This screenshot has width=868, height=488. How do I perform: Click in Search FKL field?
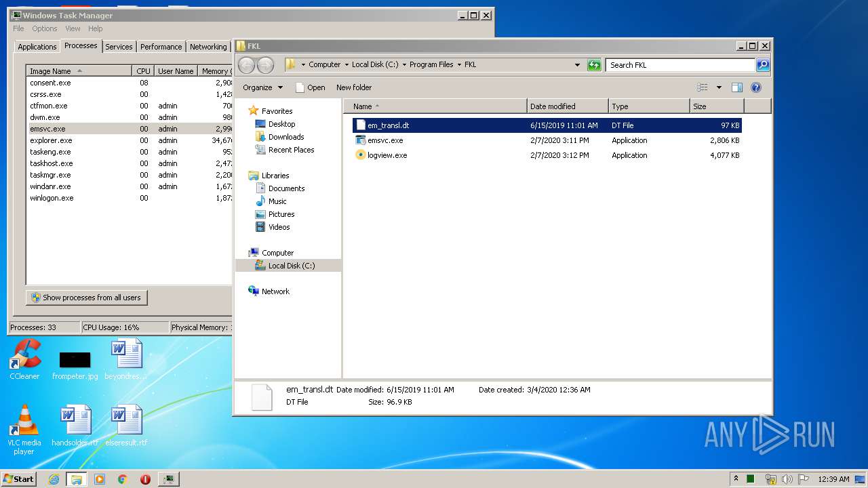pyautogui.click(x=680, y=65)
